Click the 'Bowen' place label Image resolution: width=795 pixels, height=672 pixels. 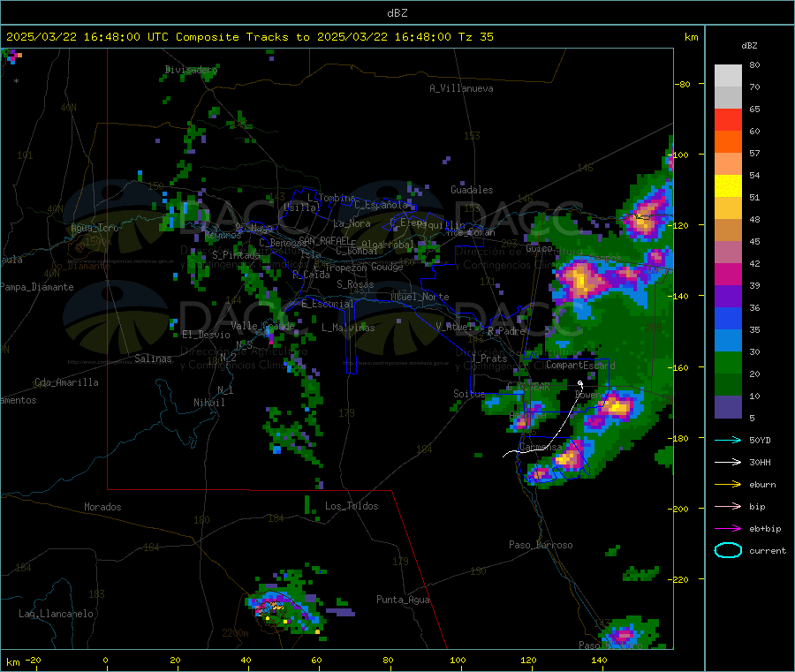(x=587, y=394)
